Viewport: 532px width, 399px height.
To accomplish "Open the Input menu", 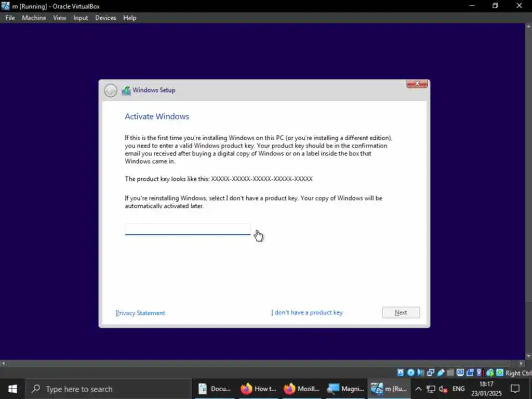I will 81,18.
